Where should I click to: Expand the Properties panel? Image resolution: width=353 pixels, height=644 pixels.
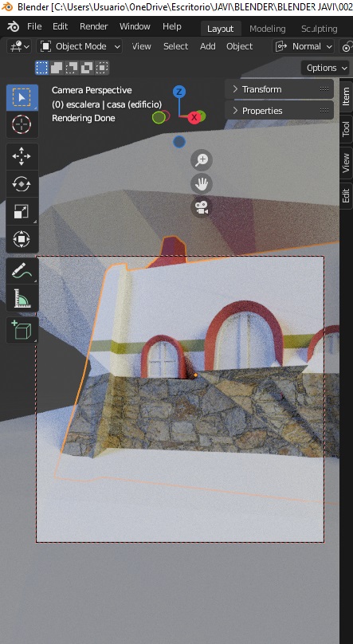click(279, 111)
